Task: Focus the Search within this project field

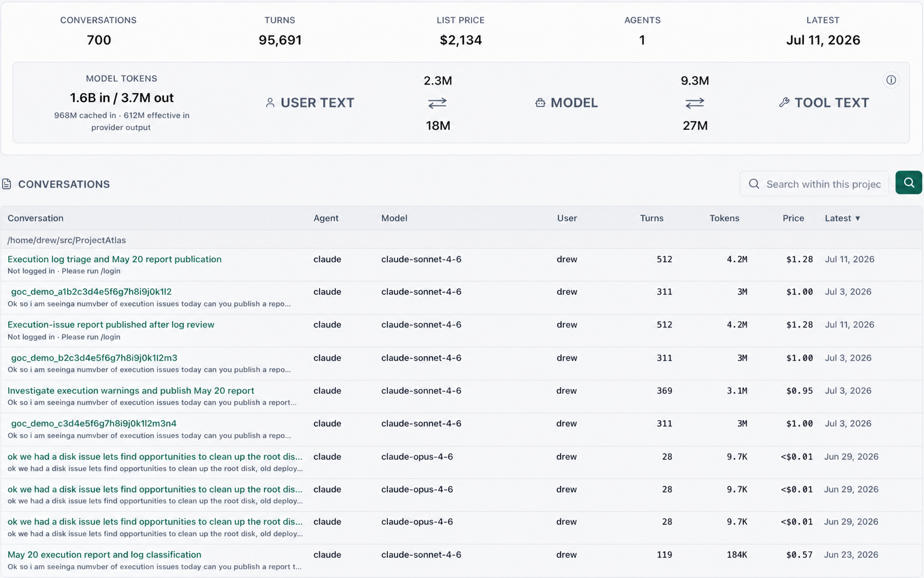Action: coord(814,184)
